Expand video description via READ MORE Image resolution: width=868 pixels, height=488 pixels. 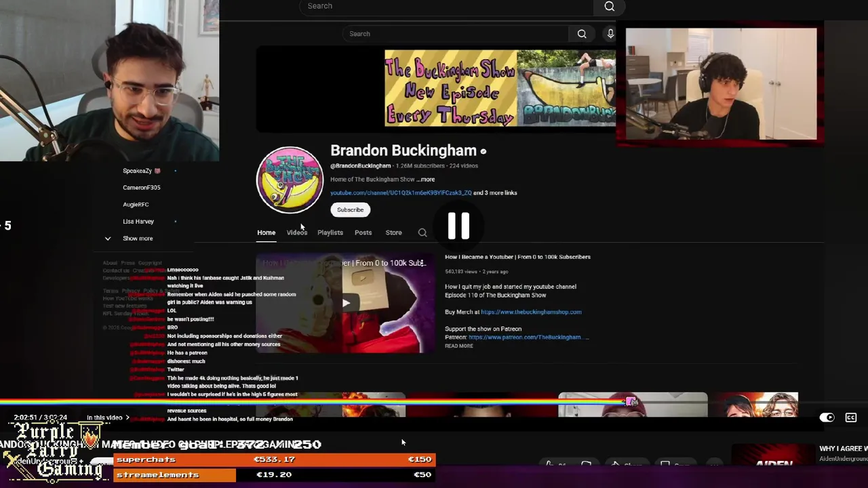[459, 346]
